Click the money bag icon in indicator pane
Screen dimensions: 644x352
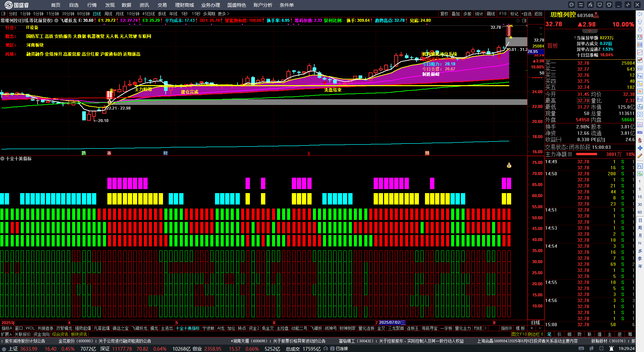509,165
